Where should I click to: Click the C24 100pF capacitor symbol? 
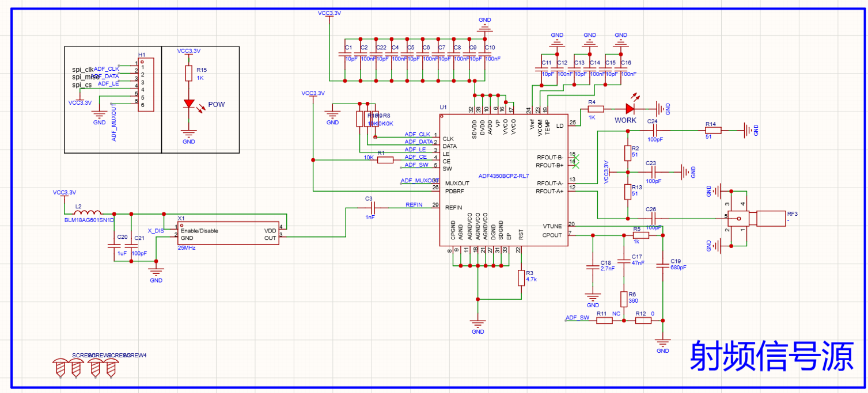(x=654, y=131)
